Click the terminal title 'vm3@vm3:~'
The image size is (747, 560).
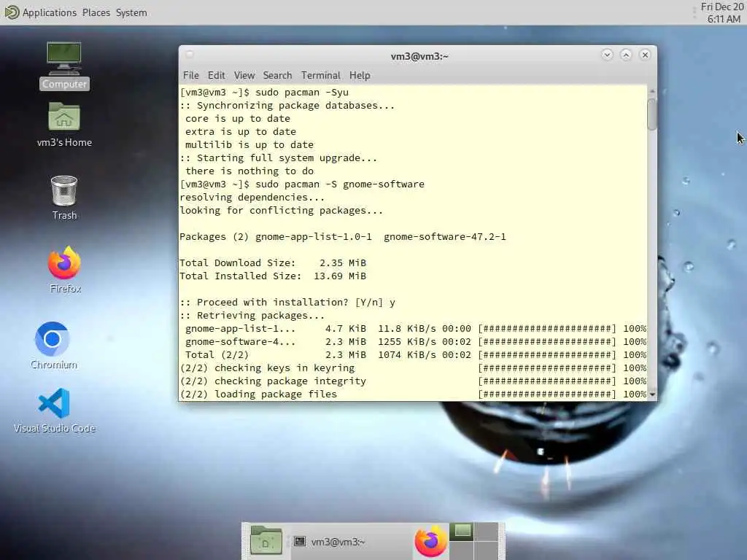point(419,56)
